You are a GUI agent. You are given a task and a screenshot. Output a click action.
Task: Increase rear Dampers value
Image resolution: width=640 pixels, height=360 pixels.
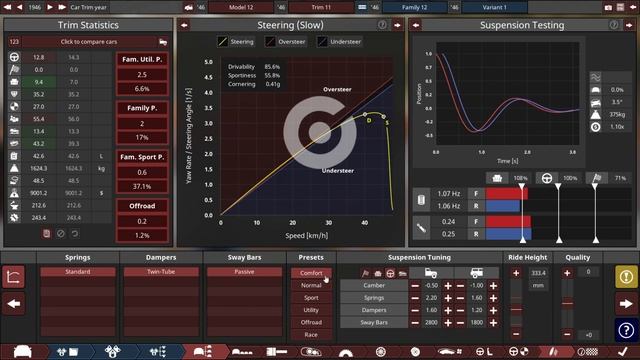click(x=493, y=310)
